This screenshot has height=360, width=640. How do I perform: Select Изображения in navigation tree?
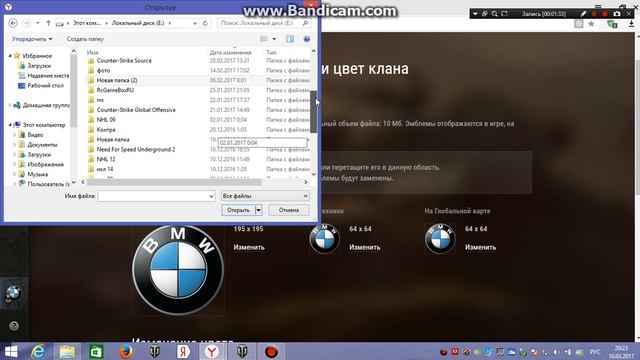pyautogui.click(x=45, y=164)
